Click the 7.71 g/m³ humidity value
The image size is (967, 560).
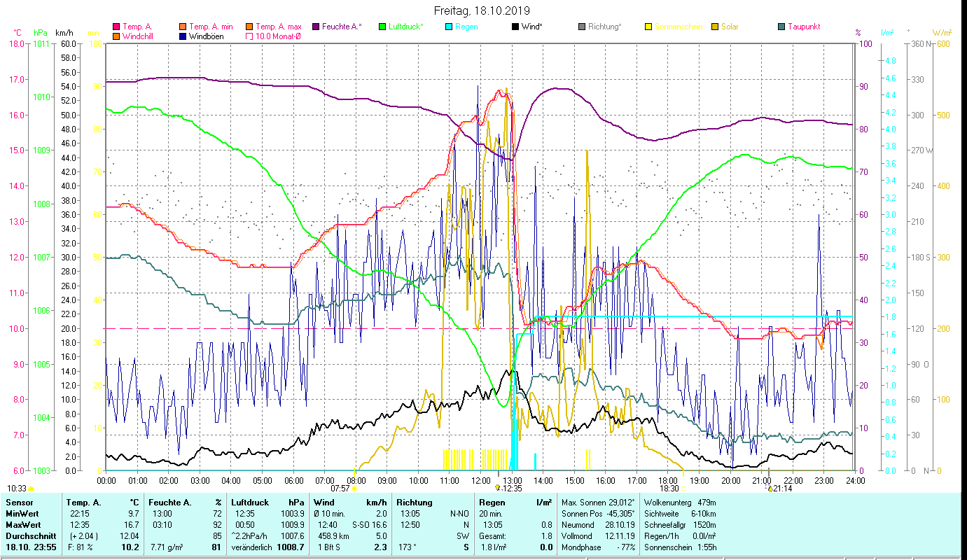coord(166,547)
